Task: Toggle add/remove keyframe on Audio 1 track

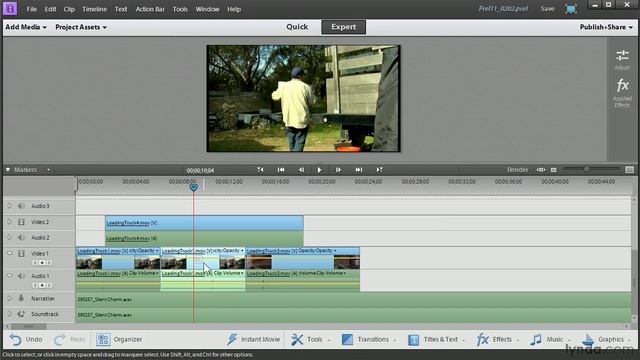Action: (42, 285)
